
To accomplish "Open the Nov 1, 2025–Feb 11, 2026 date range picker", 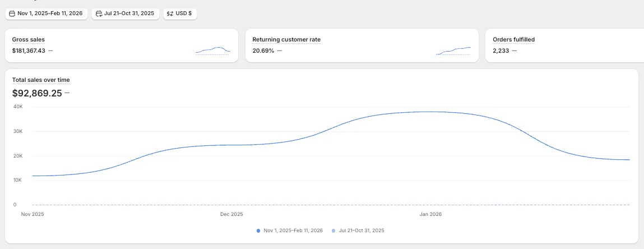I will click(x=50, y=13).
